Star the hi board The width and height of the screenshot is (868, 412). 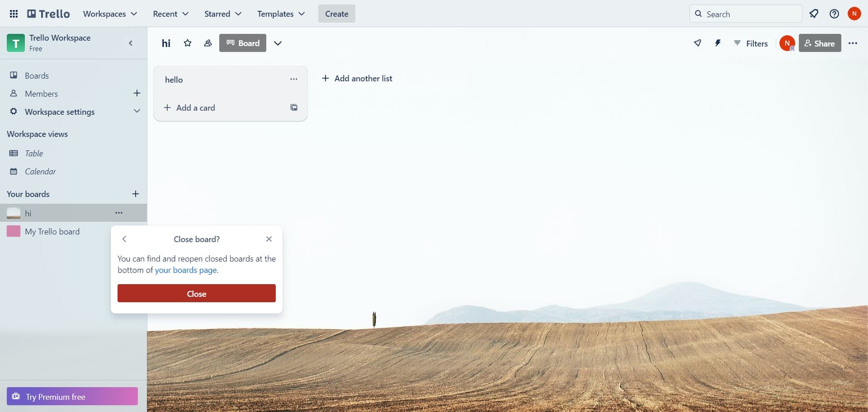pos(188,43)
